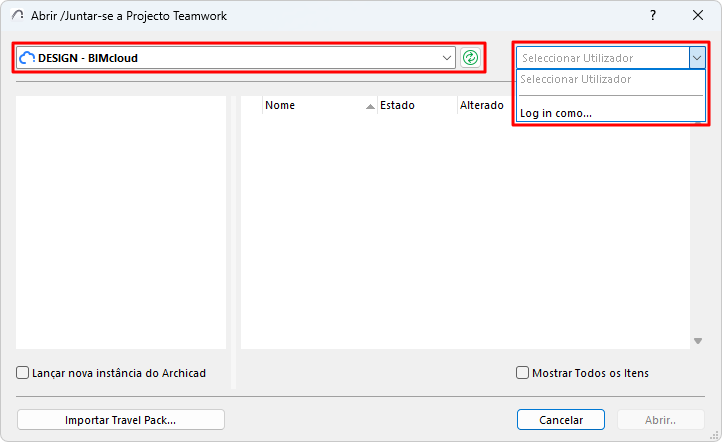The width and height of the screenshot is (722, 442).
Task: Sort by the Nome column header
Action: click(300, 105)
